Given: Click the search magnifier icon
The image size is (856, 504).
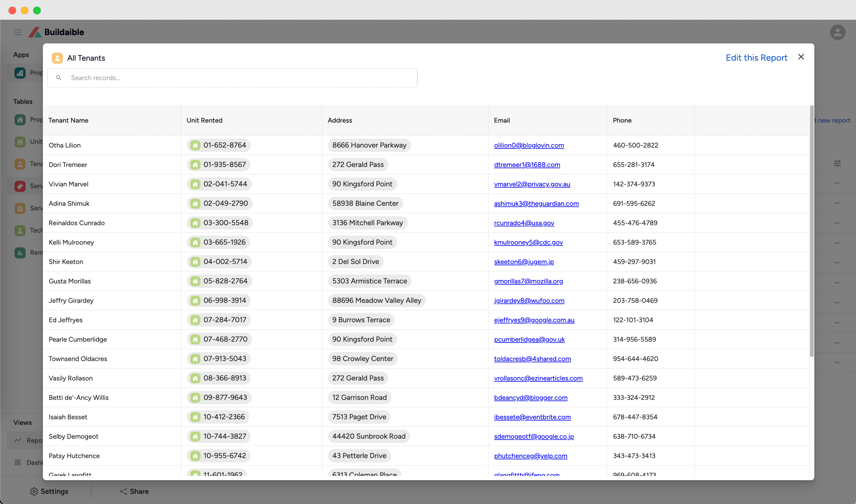Looking at the screenshot, I should 59,78.
